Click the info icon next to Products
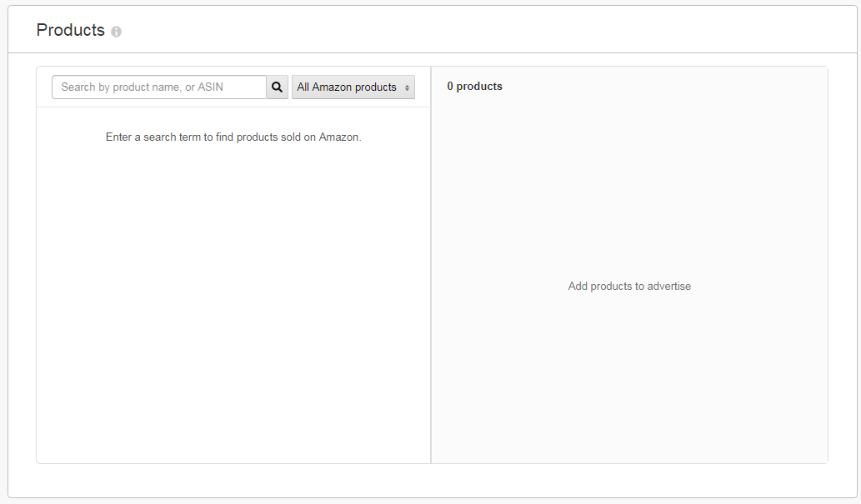Image resolution: width=861 pixels, height=504 pixels. [x=116, y=32]
